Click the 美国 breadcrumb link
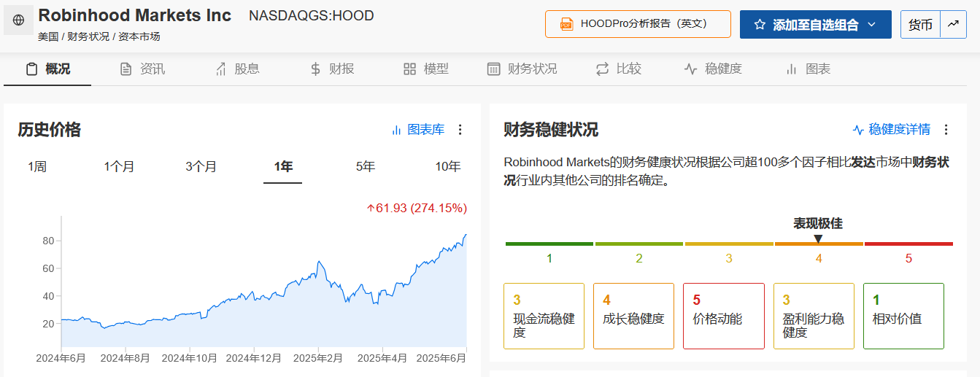Screen dimensions: 980x377 [48, 36]
